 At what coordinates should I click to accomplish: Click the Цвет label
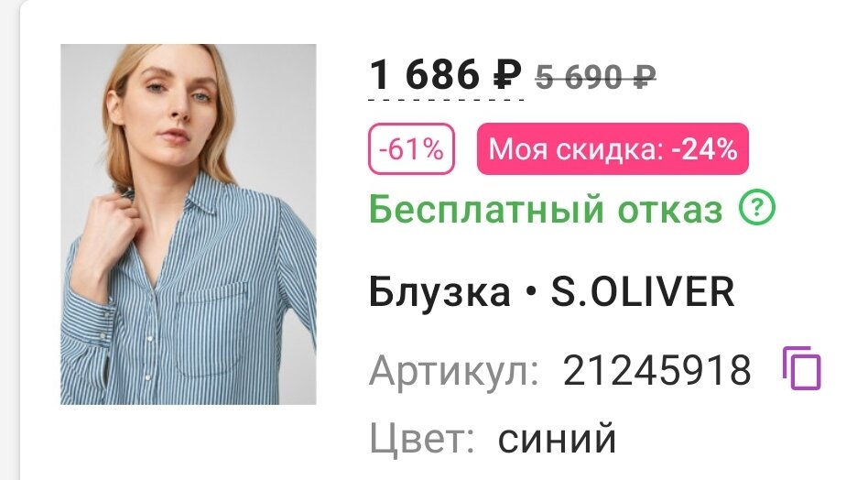pos(422,439)
